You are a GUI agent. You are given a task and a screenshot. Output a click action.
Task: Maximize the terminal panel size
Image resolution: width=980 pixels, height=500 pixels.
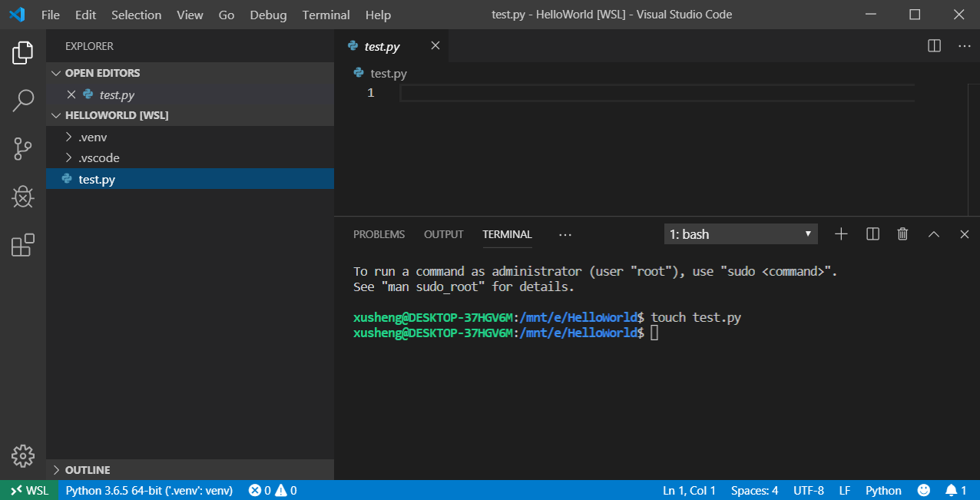[x=934, y=234]
